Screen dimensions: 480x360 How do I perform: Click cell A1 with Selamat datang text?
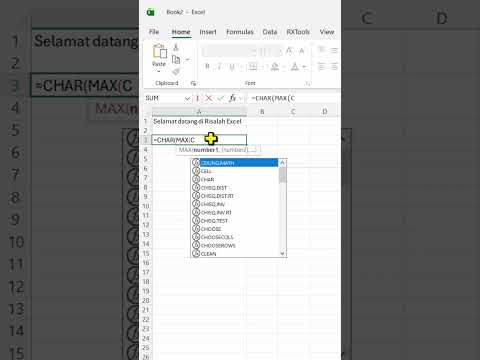[199, 121]
